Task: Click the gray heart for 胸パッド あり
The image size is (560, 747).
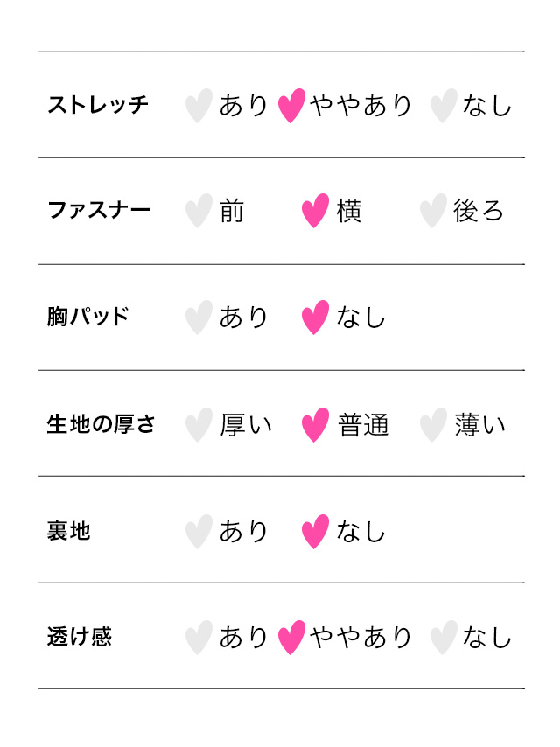Action: click(x=199, y=318)
